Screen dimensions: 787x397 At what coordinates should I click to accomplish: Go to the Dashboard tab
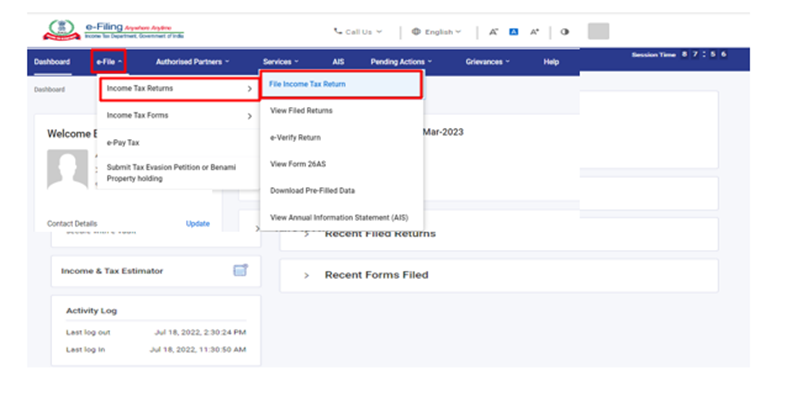click(x=52, y=62)
